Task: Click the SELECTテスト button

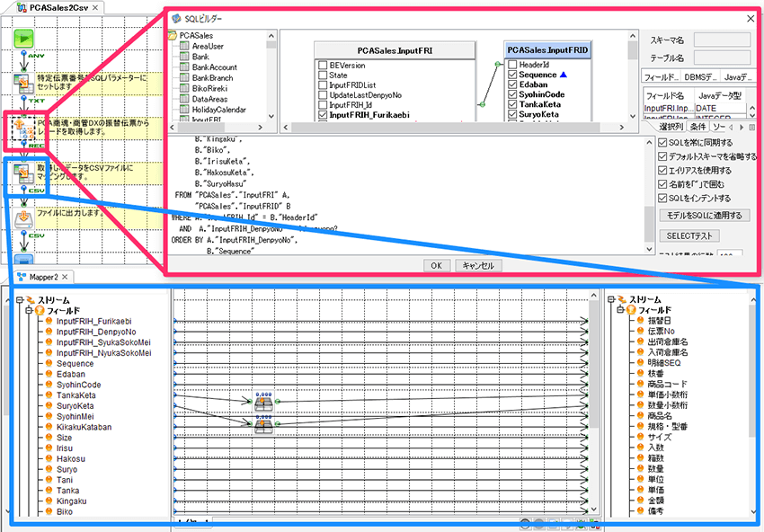Action: [689, 235]
